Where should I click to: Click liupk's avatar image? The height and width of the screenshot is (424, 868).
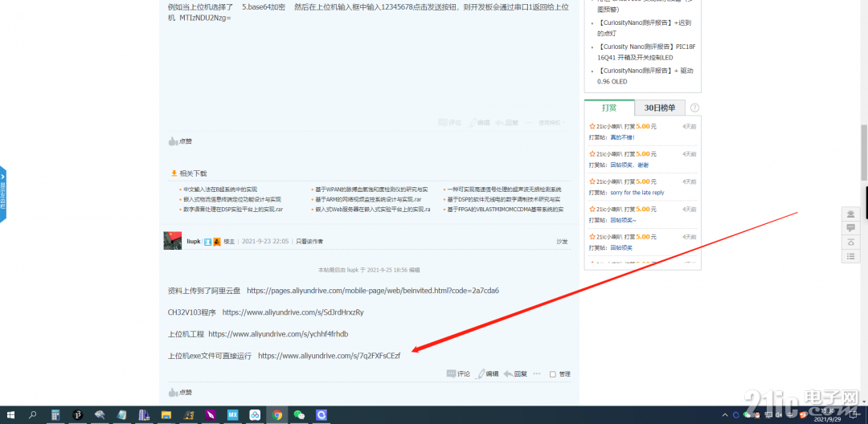173,241
